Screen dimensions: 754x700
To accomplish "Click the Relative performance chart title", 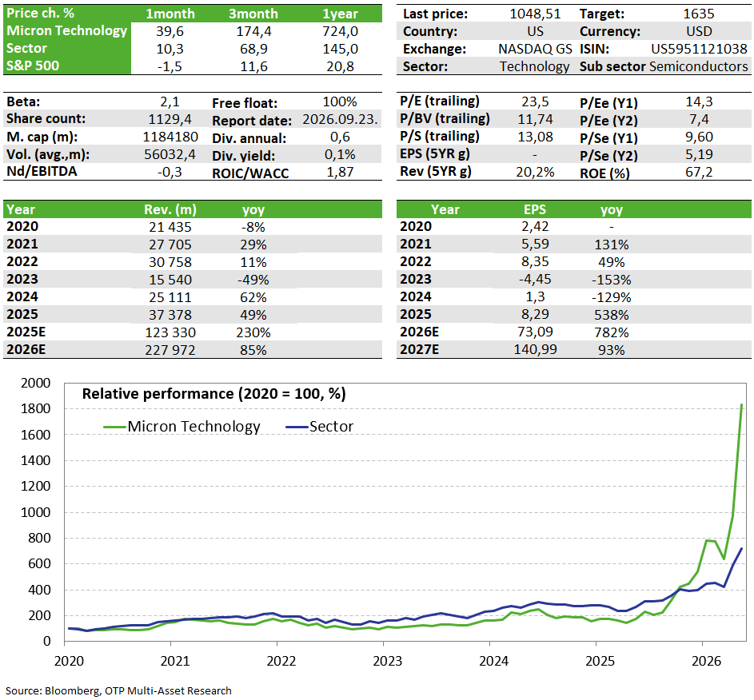I will pyautogui.click(x=214, y=394).
